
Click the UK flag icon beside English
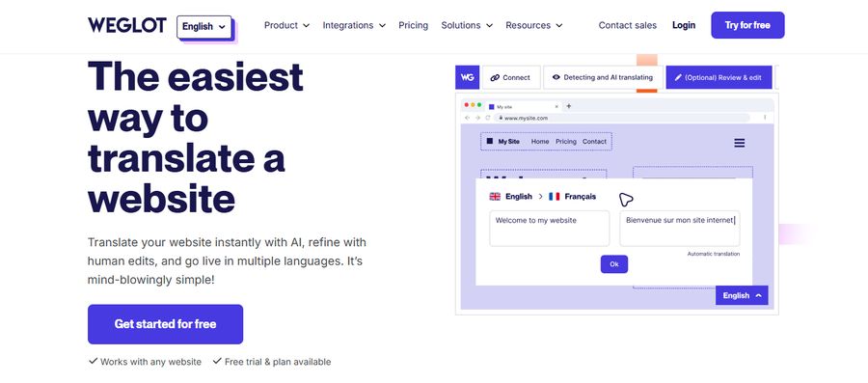pyautogui.click(x=495, y=197)
